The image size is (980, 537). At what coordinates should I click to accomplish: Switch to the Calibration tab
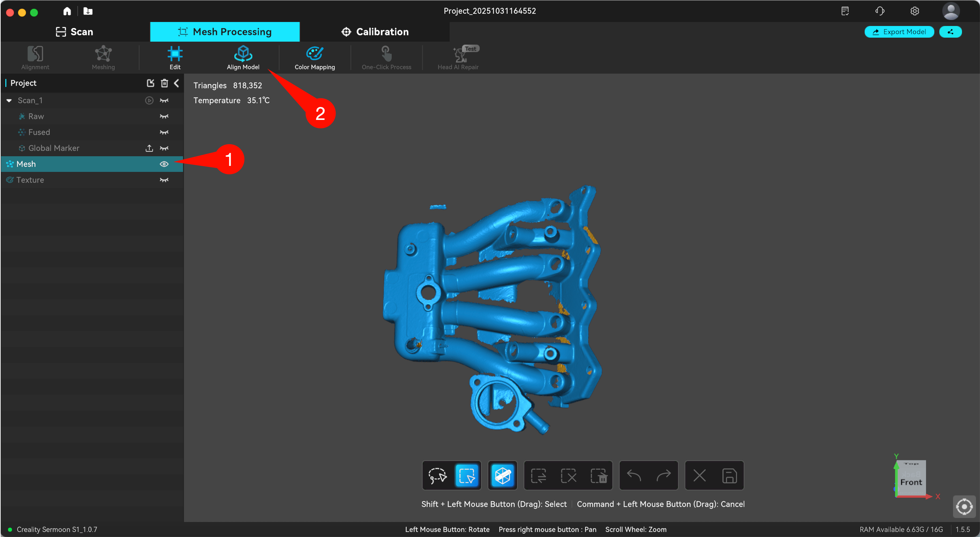tap(374, 32)
